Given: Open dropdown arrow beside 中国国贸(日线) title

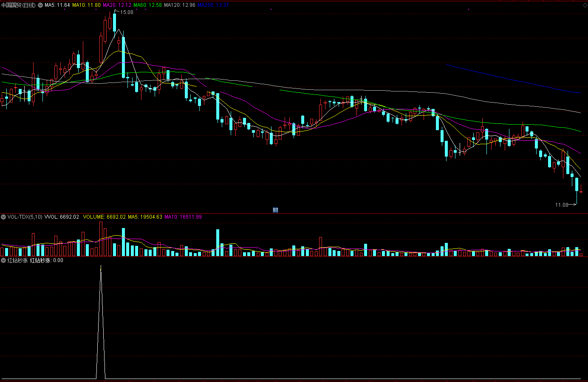Looking at the screenshot, I should [40, 5].
